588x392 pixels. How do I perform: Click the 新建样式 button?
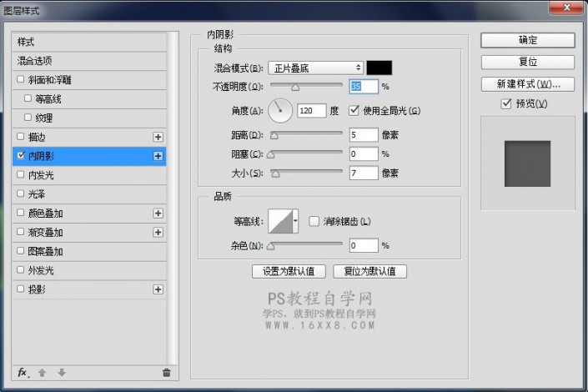(x=528, y=84)
